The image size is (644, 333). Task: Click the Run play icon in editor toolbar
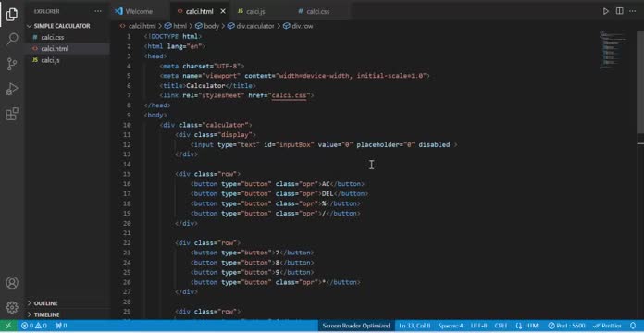click(606, 11)
